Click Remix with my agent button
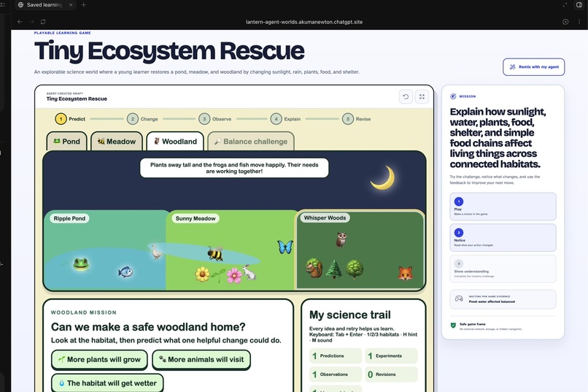Screen dimensions: 588x392 (x=533, y=66)
